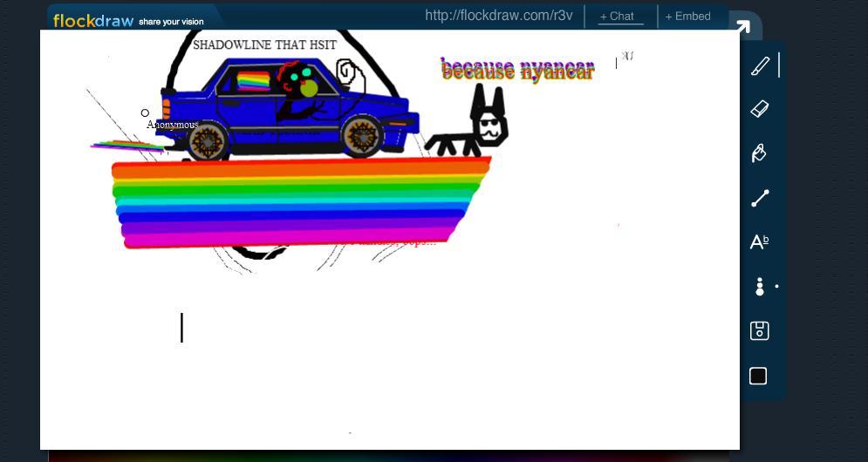Open the + Embed option
This screenshot has width=868, height=462.
687,16
